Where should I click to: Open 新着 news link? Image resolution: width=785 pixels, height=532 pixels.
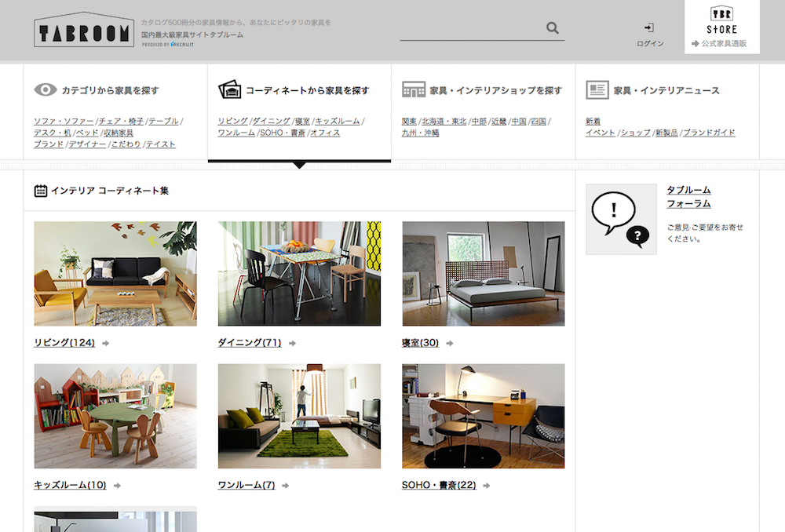point(593,121)
